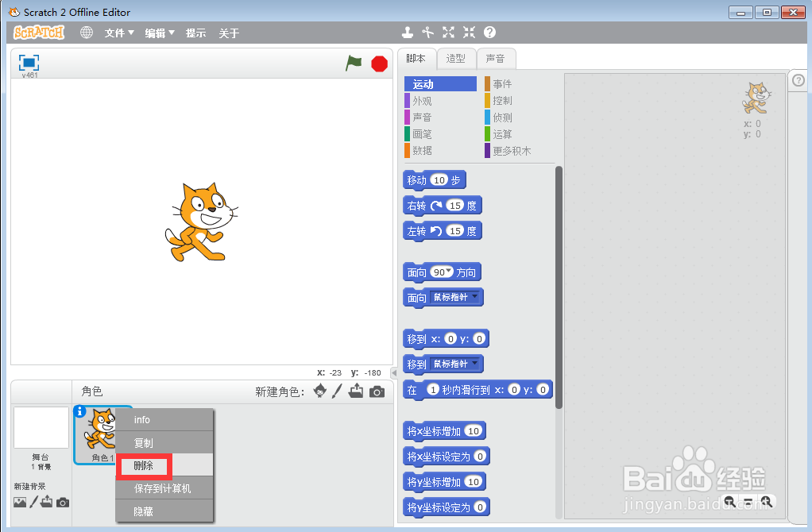Screen dimensions: 812x532
Task: Click the green flag to start
Action: click(354, 64)
